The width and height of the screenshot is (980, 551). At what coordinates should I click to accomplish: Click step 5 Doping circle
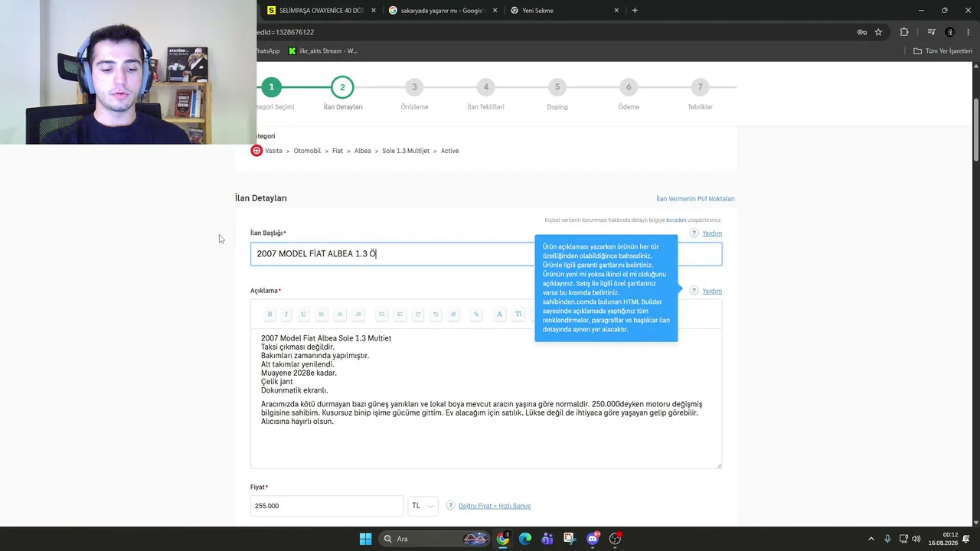pos(557,87)
